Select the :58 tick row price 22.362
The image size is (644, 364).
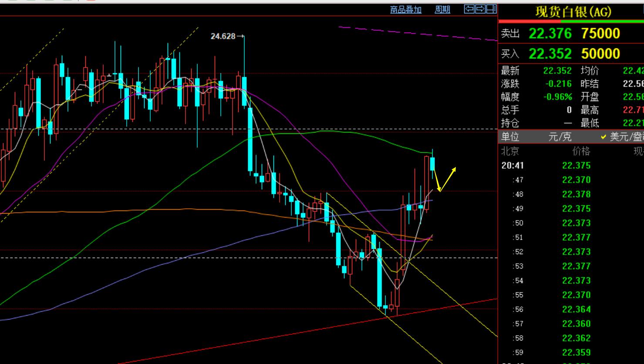pyautogui.click(x=577, y=338)
